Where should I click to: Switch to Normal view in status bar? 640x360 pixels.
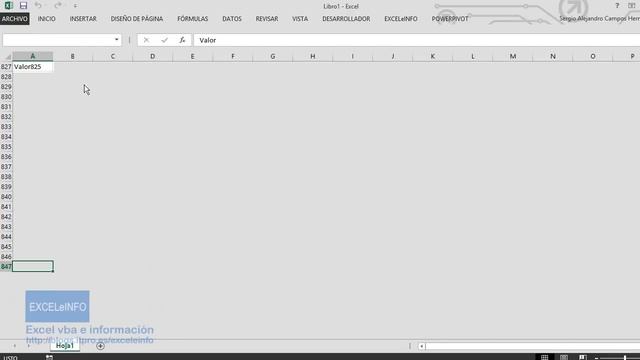click(544, 358)
